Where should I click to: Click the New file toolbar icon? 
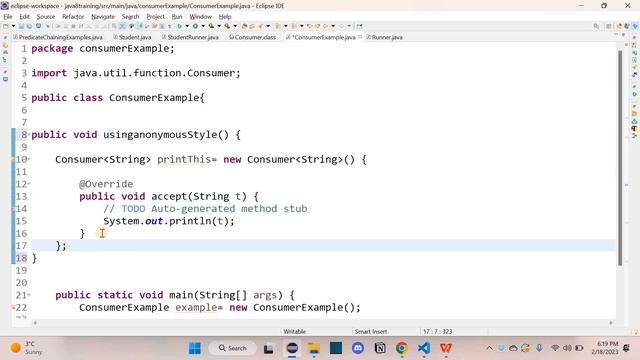click(x=5, y=26)
